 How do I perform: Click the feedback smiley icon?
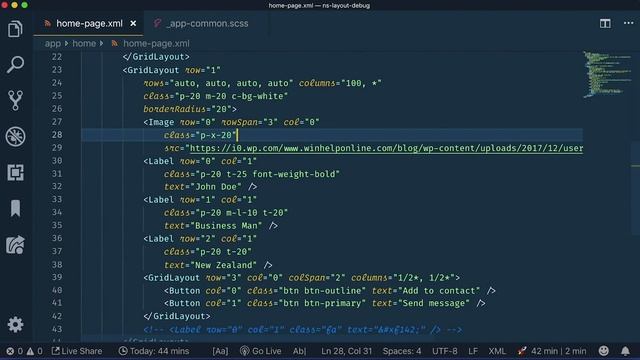(x=603, y=351)
